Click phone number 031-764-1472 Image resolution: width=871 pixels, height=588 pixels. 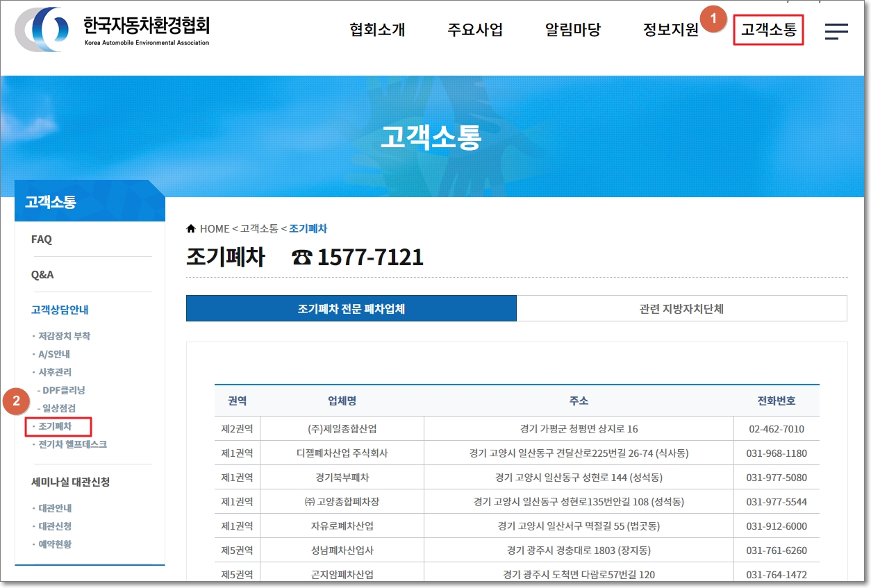point(777,575)
